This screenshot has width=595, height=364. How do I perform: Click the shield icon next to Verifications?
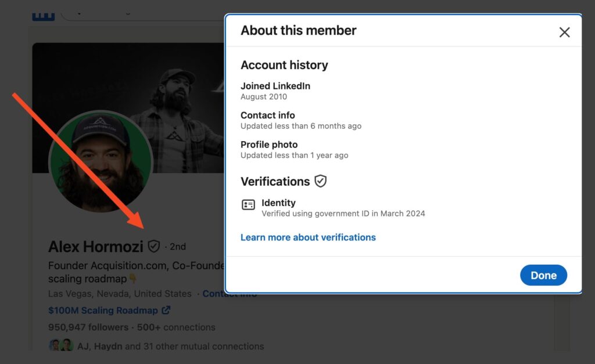321,181
